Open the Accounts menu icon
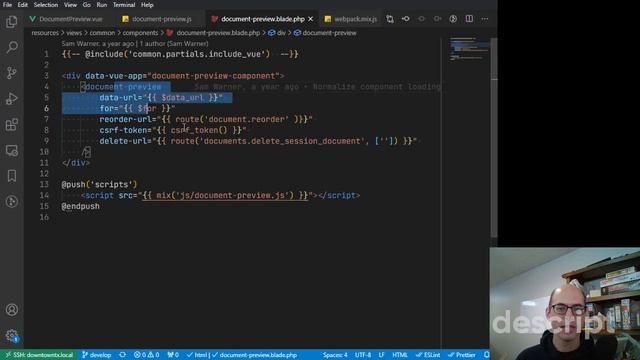Viewport: 640px width, 360px height. click(x=12, y=310)
